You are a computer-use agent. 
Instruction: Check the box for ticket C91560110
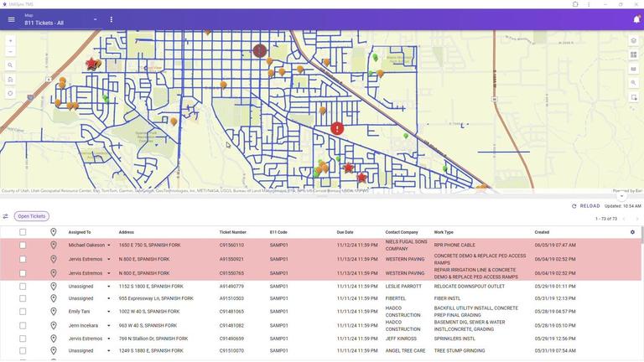click(23, 246)
